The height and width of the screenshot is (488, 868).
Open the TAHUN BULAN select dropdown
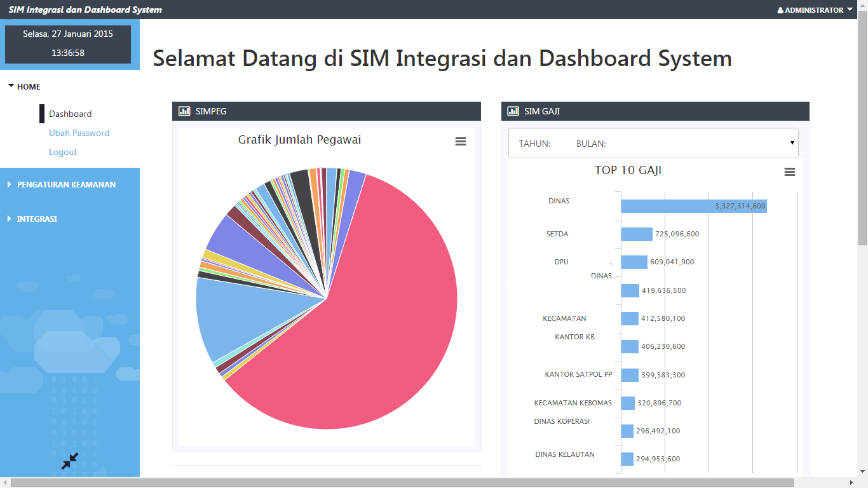coord(653,143)
